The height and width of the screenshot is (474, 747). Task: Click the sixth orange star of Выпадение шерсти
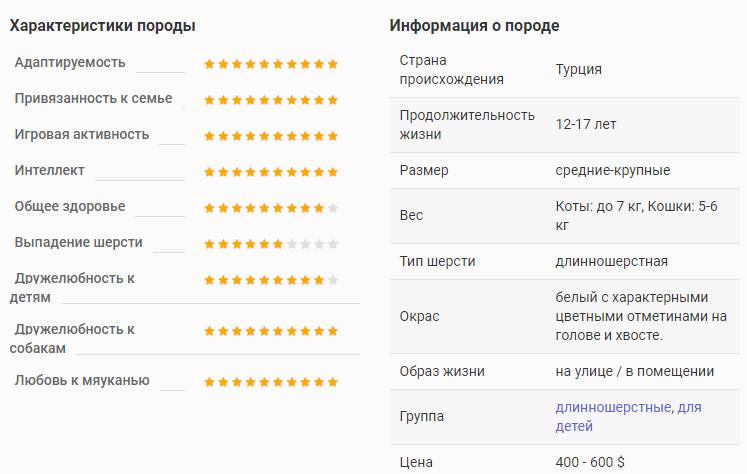tap(278, 244)
